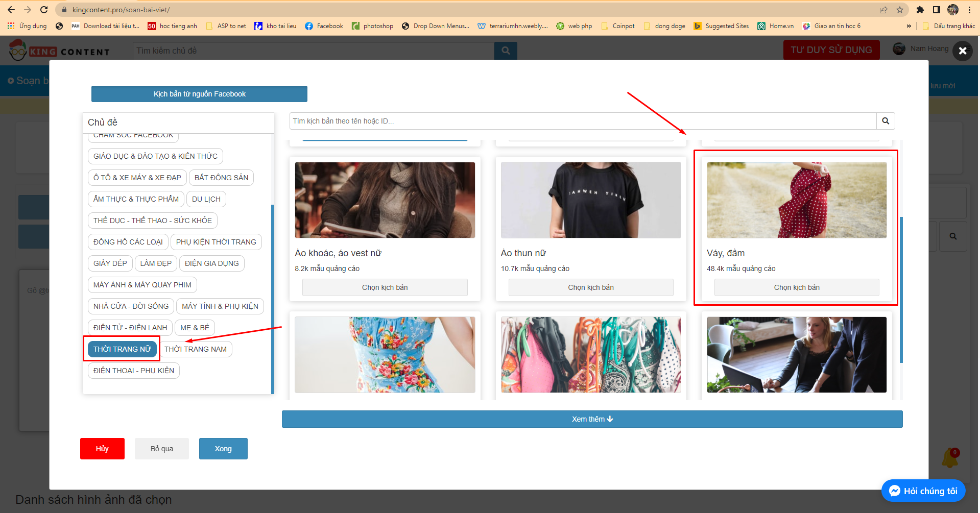Screen dimensions: 980x513
Task: Show more bookmarks with the chevron
Action: point(909,26)
